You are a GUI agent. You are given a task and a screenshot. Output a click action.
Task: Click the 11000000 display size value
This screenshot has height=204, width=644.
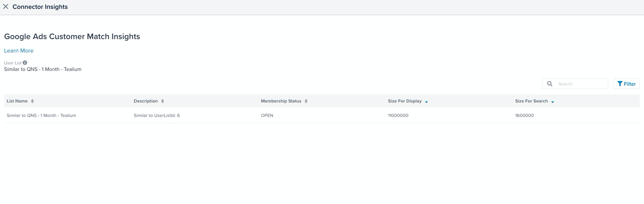pos(398,116)
